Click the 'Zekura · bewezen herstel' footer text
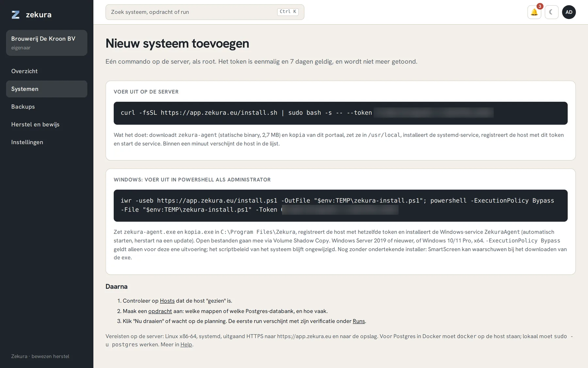 (40, 356)
